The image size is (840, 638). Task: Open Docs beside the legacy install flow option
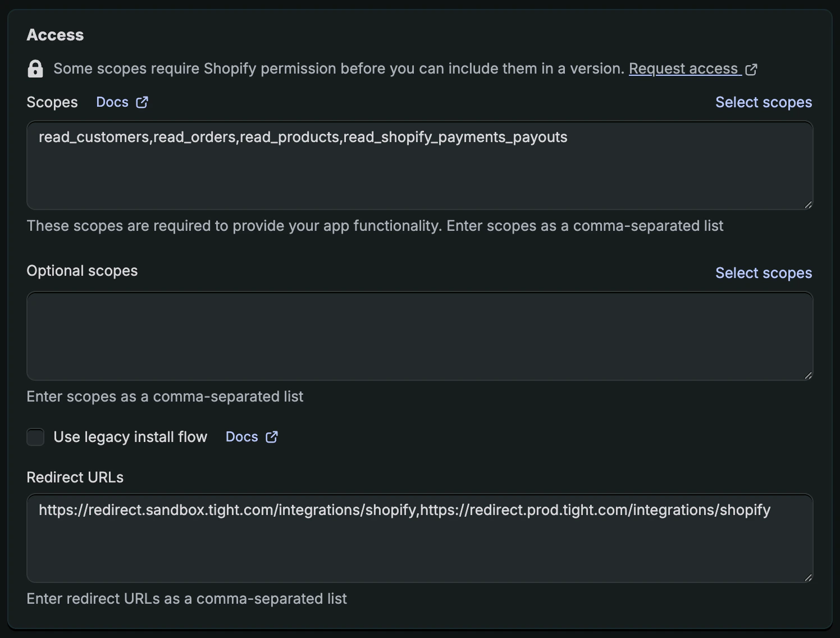(241, 436)
